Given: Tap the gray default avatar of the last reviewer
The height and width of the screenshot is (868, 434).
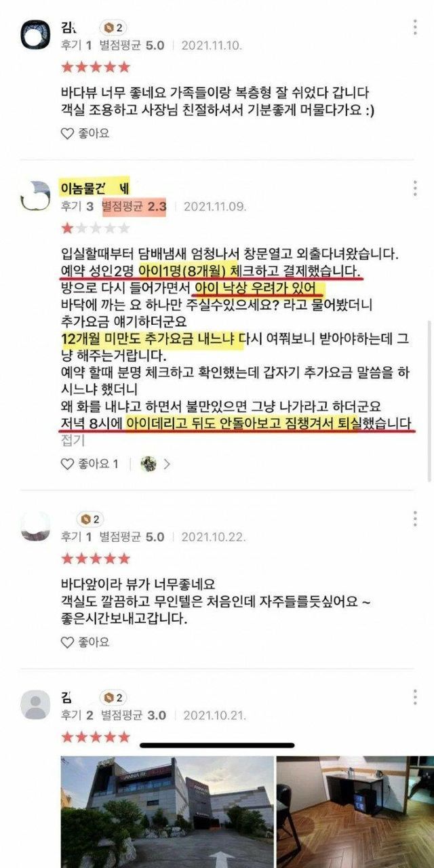Looking at the screenshot, I should 35,705.
